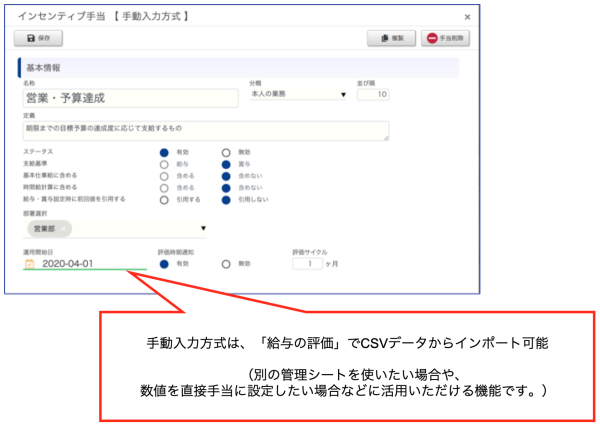Click the 名称 text field

pos(130,98)
